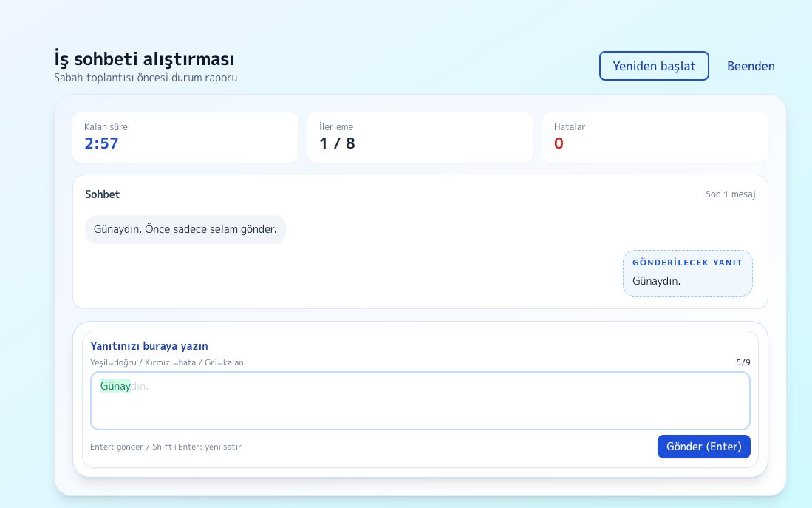Click the İş sohbeti alıştırması page title
The image size is (812, 508).
point(145,58)
